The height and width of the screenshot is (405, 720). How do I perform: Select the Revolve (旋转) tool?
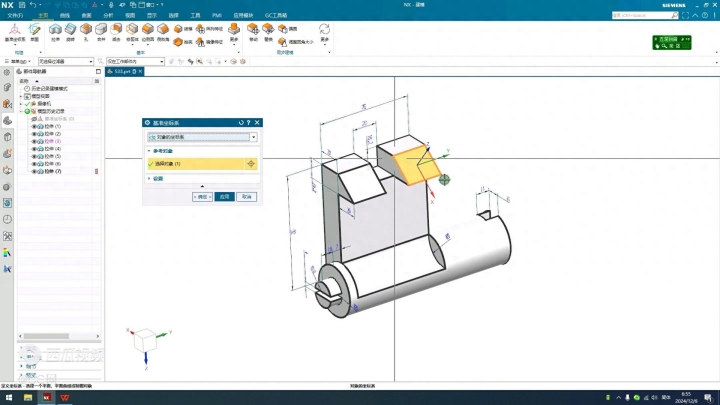70,32
